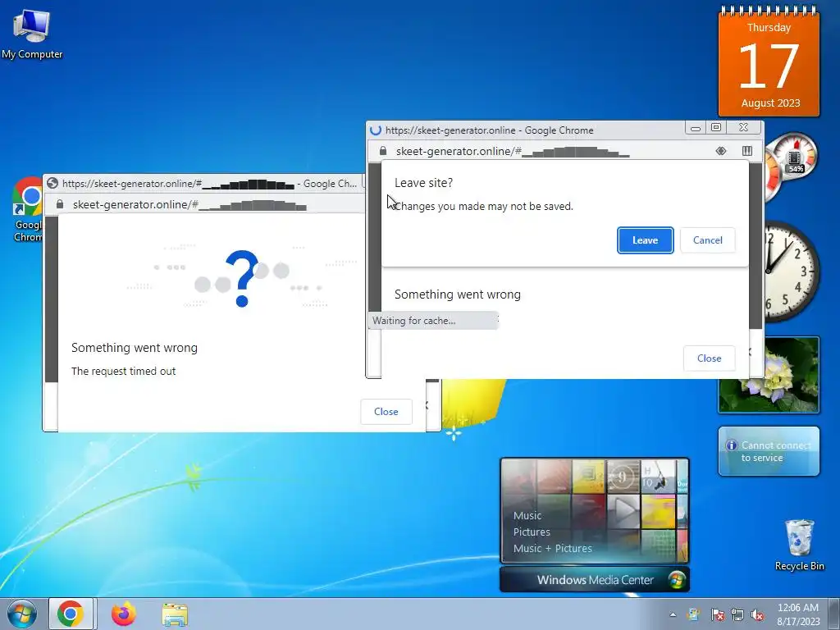Minimize the right Chrome window

pos(696,127)
